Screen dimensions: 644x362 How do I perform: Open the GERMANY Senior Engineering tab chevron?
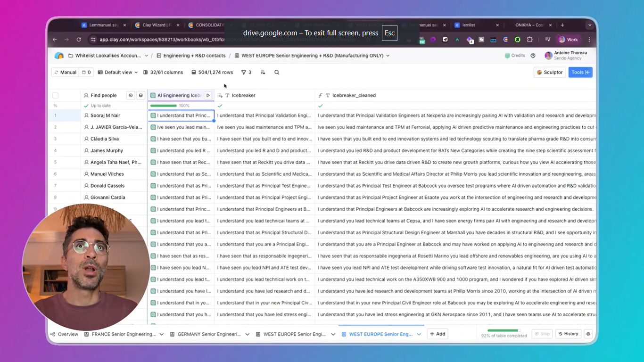tap(247, 334)
